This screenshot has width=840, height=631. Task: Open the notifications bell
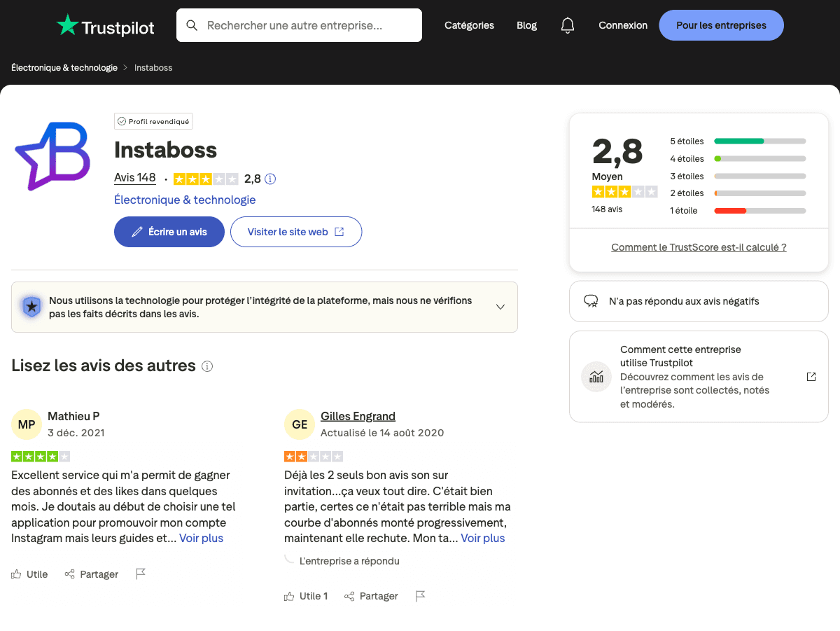(568, 25)
